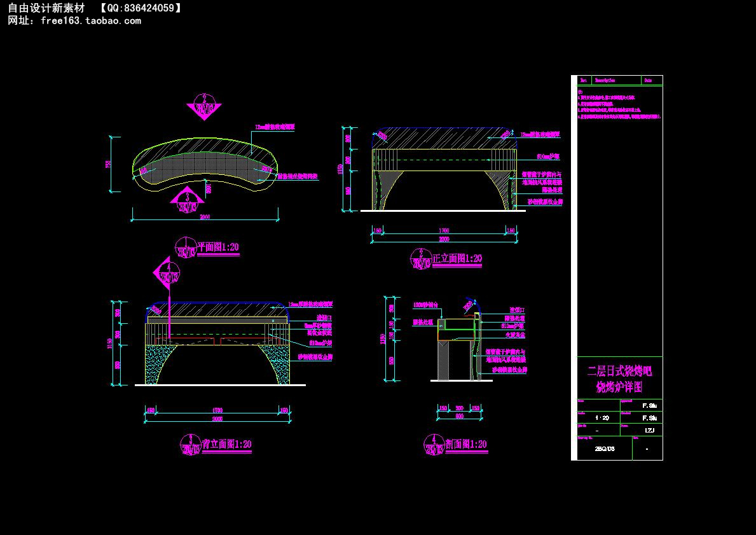
Task: Click the circle tag beside 正立面图1:20
Action: pyautogui.click(x=421, y=259)
